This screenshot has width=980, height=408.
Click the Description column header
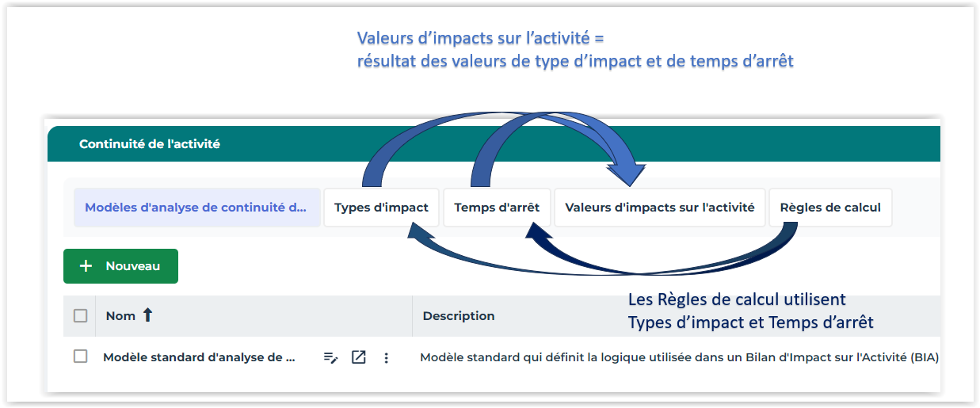[x=459, y=315]
